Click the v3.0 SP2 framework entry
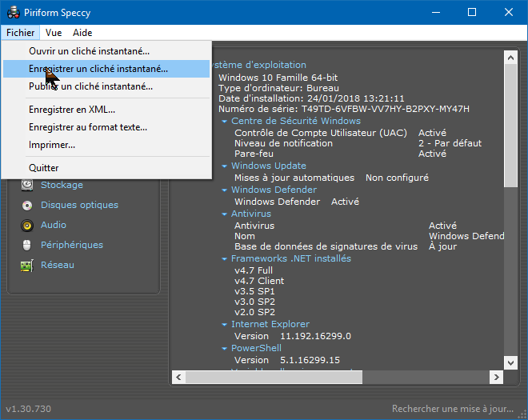 click(x=254, y=302)
